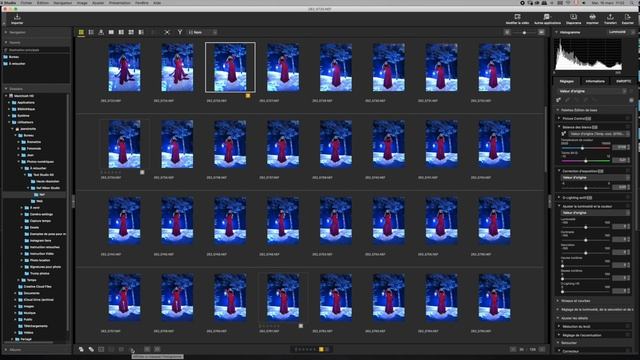This screenshot has height=360, width=640.
Task: Switch to the XMP/IPTC tab
Action: pyautogui.click(x=623, y=81)
